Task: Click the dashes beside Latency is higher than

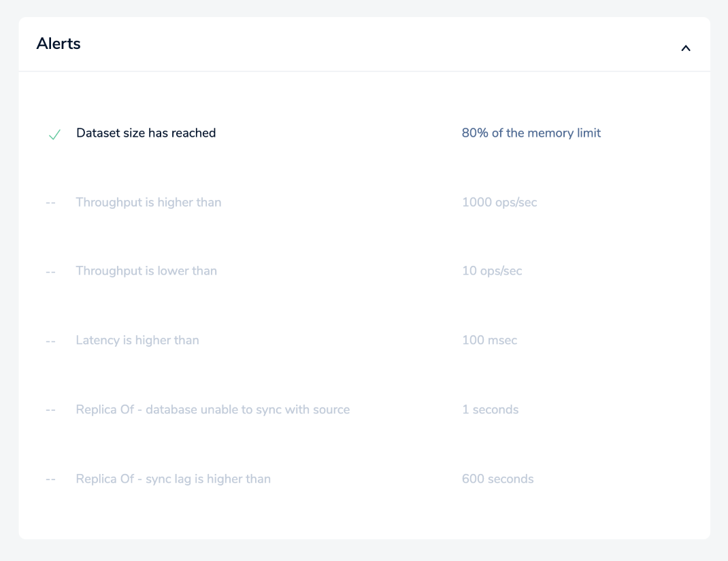Action: [50, 341]
